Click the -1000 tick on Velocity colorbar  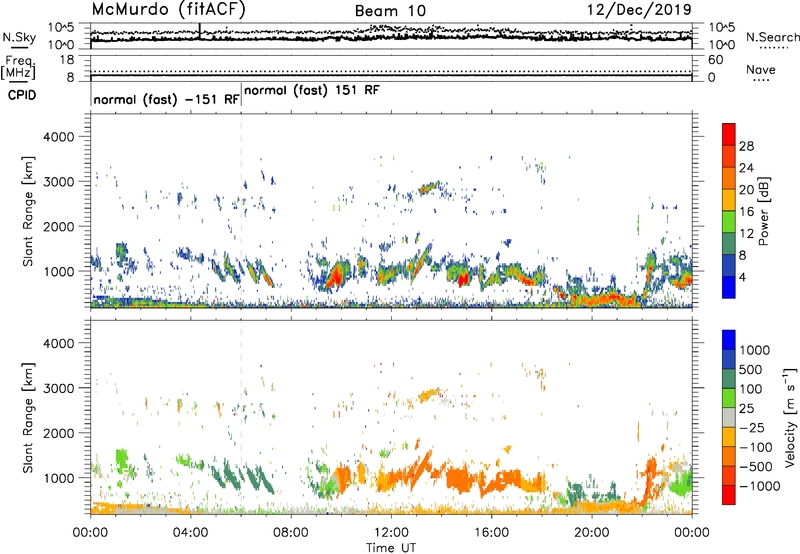[760, 486]
